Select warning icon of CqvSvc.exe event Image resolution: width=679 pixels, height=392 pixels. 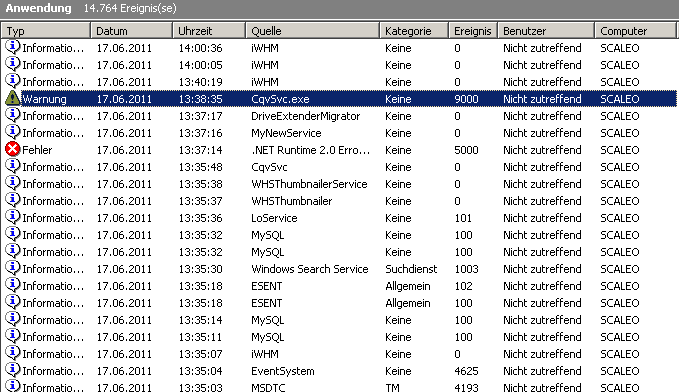point(13,98)
